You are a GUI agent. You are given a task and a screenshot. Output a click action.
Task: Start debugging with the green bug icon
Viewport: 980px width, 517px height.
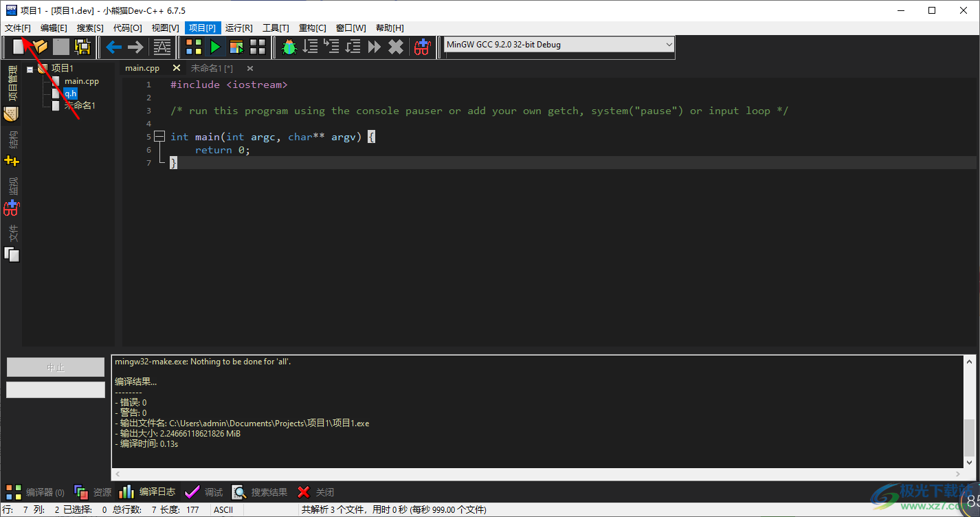289,47
